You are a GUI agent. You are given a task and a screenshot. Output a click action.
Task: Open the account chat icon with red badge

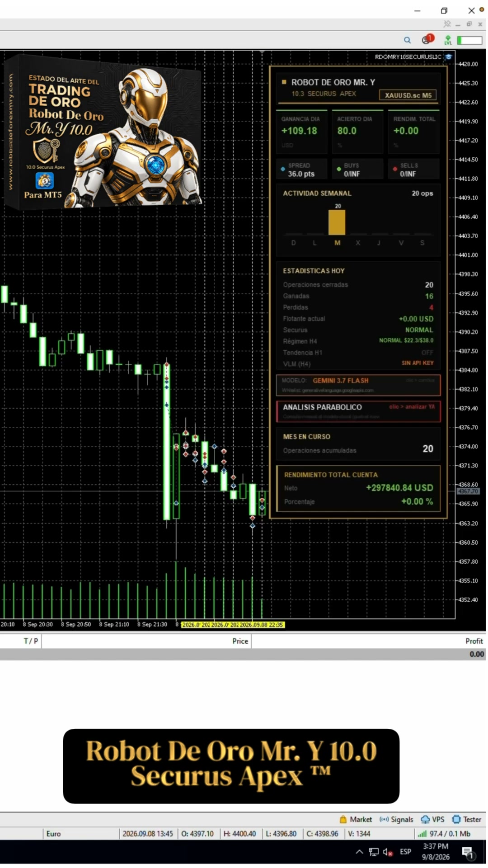pos(427,39)
